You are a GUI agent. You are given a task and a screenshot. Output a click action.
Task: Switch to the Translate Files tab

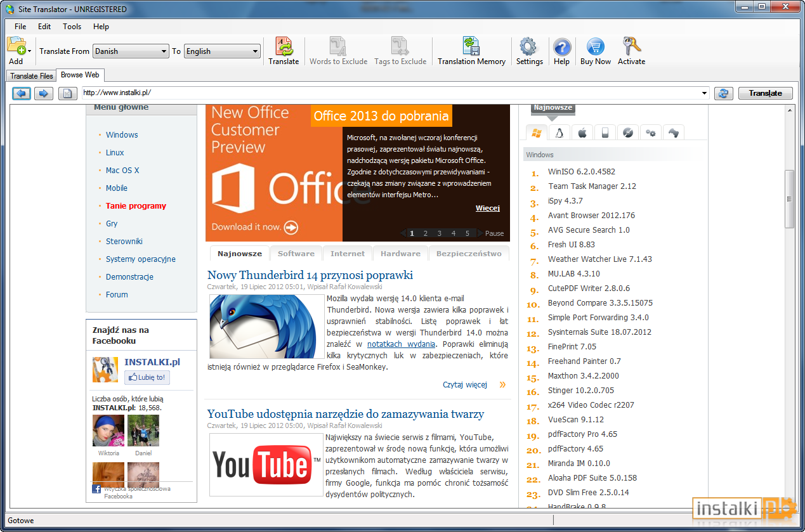pyautogui.click(x=32, y=76)
